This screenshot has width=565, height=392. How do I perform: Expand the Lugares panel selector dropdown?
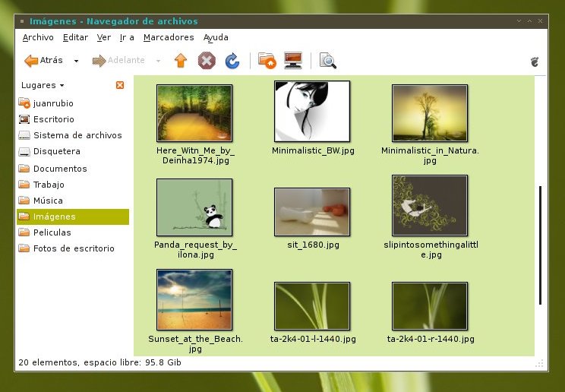coord(43,86)
